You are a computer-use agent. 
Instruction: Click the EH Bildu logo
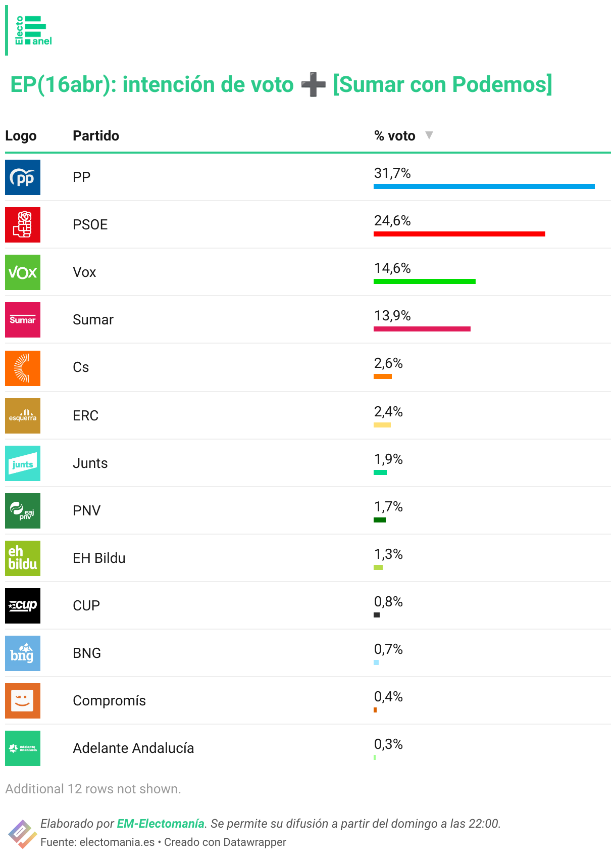pos(23,558)
